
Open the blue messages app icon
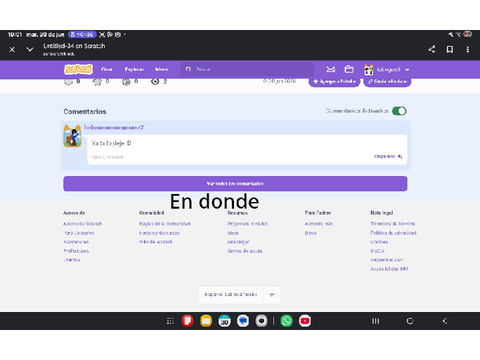243,321
